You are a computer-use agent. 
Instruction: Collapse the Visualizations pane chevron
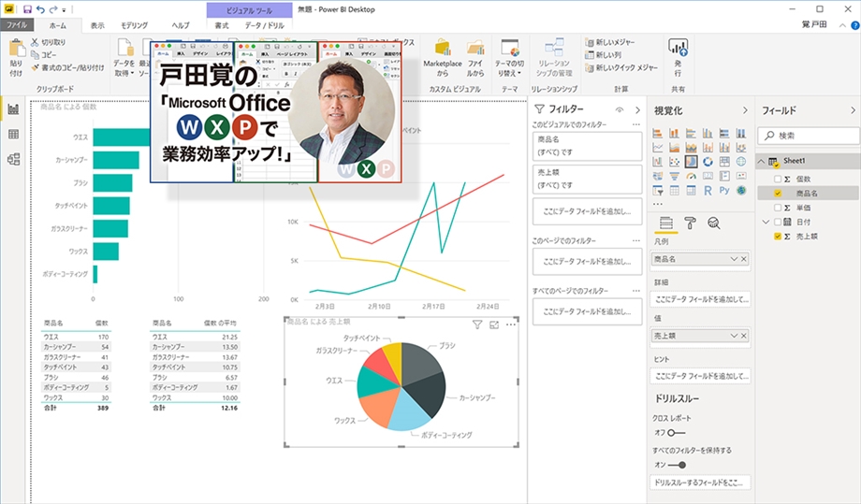pyautogui.click(x=745, y=110)
